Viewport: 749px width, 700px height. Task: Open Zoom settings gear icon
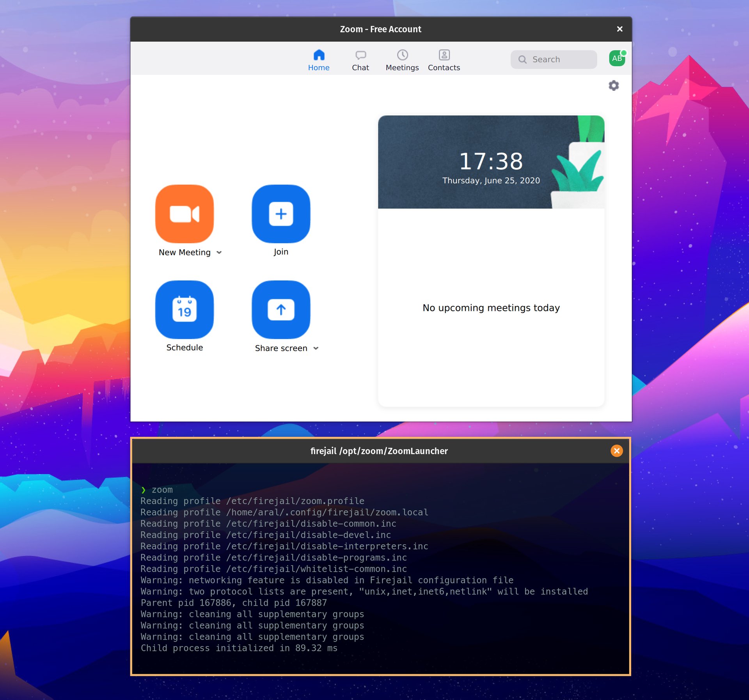point(613,85)
